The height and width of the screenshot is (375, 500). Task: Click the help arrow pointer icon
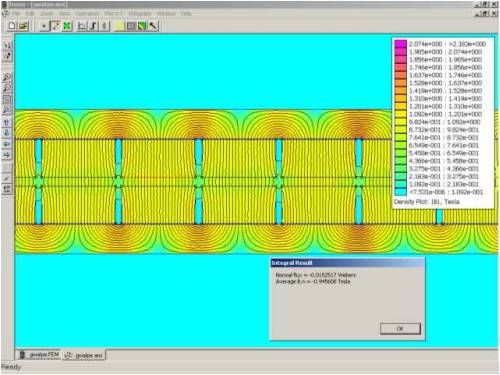(153, 26)
